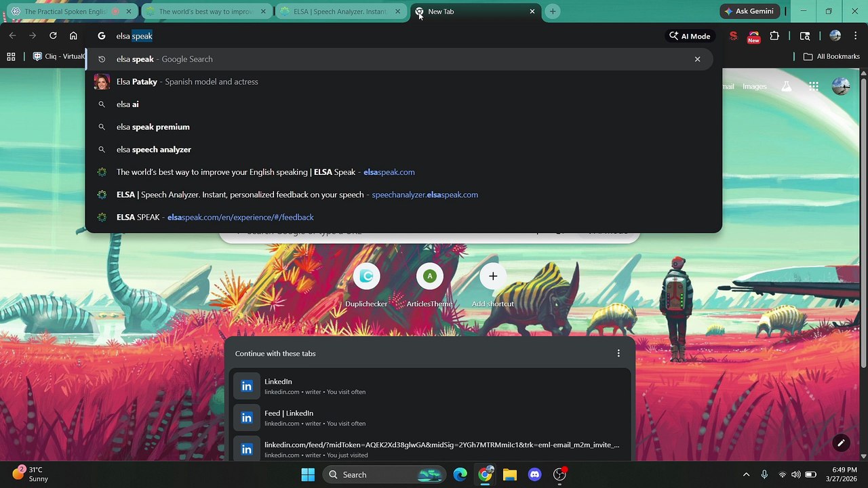Viewport: 868px width, 488px height.
Task: Open the Google apps grid
Action: [x=814, y=86]
